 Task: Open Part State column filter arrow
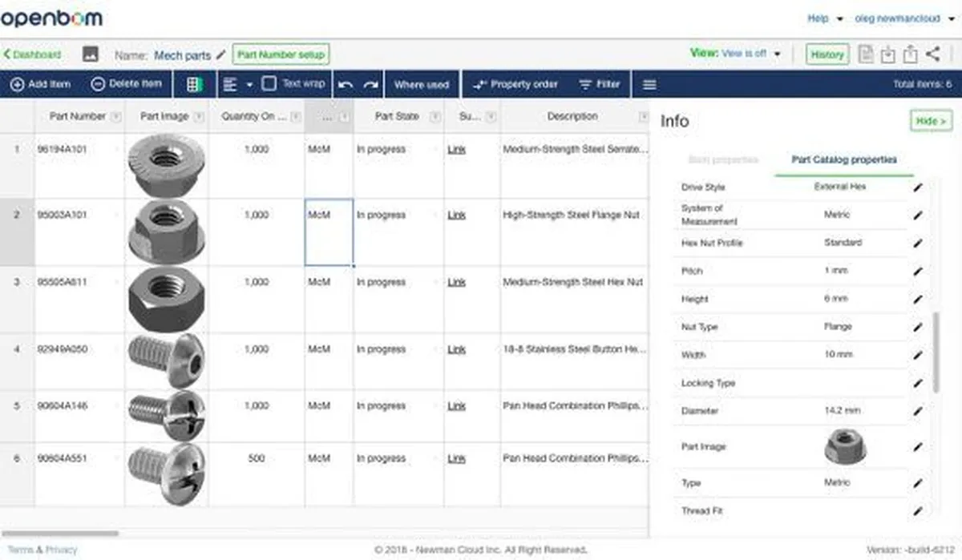coord(435,117)
